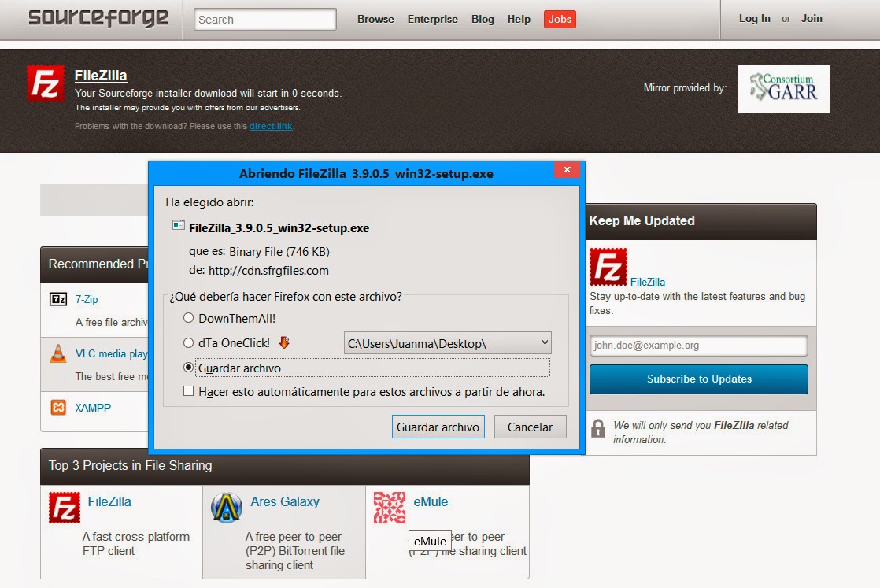The height and width of the screenshot is (588, 880).
Task: Click Subscribe to Updates button
Action: (699, 379)
